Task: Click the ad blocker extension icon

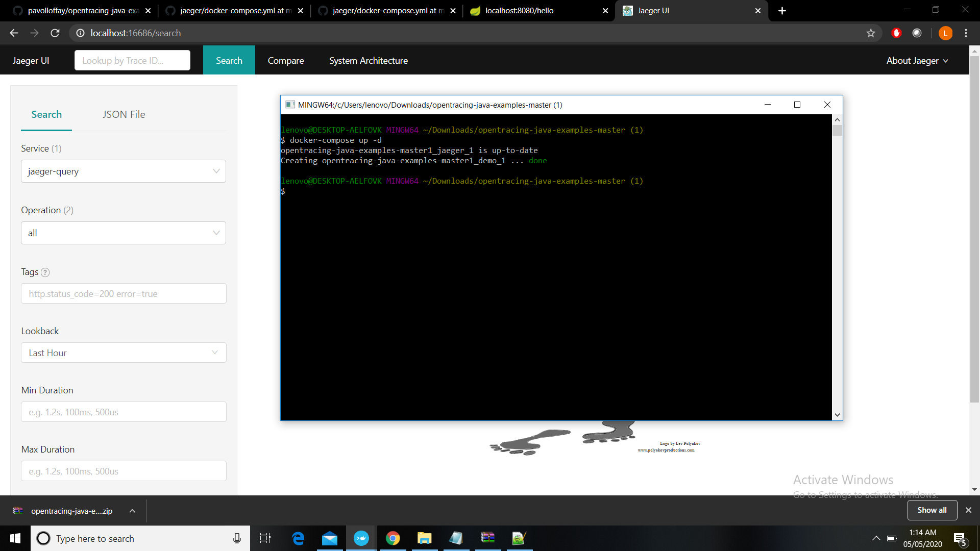Action: 896,33
